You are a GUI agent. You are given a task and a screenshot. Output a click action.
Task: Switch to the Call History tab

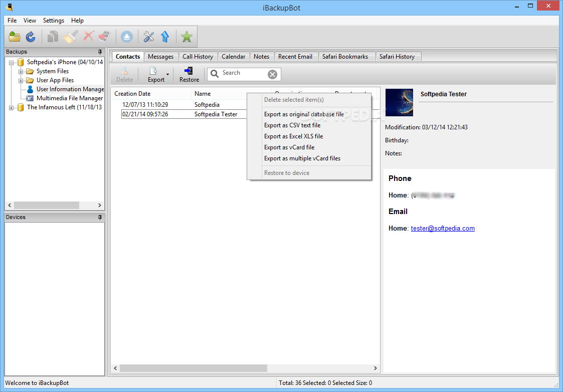pos(198,56)
